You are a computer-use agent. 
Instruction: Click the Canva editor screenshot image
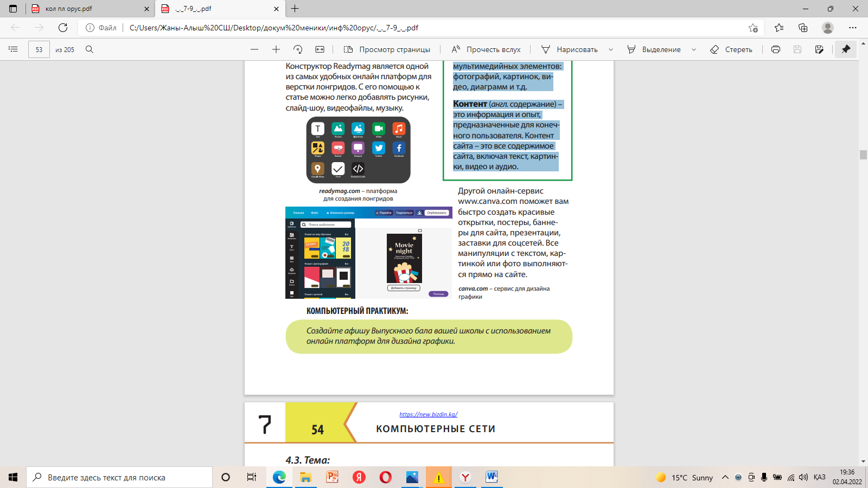point(369,253)
